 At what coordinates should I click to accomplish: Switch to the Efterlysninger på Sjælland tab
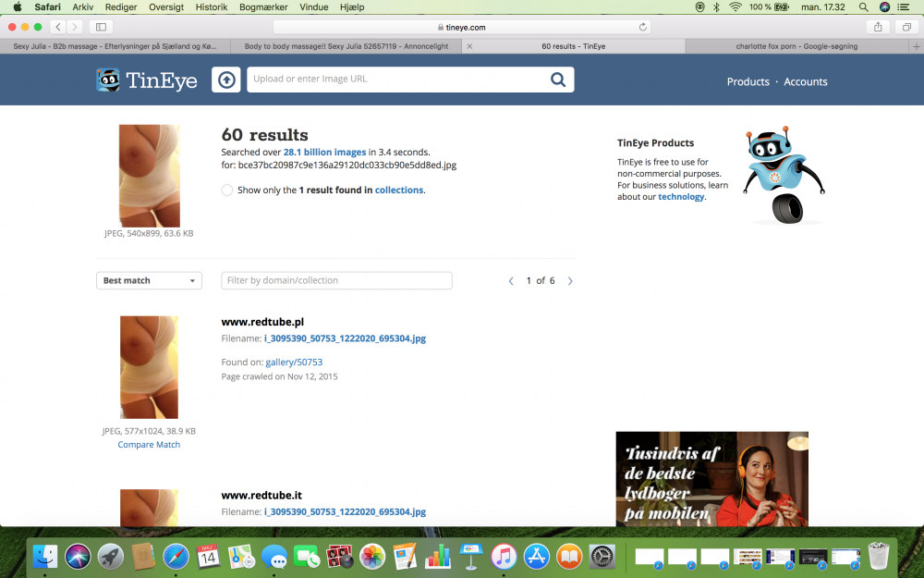coord(115,46)
